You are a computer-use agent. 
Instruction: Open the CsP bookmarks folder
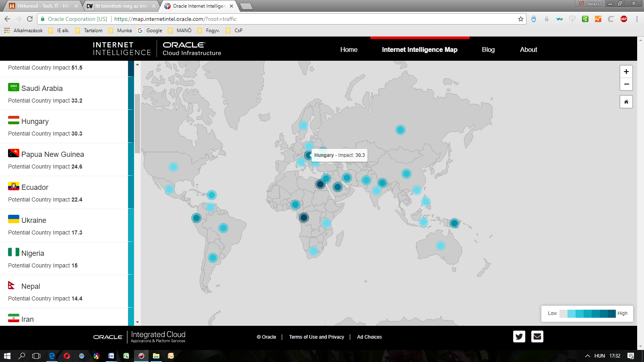(x=234, y=30)
